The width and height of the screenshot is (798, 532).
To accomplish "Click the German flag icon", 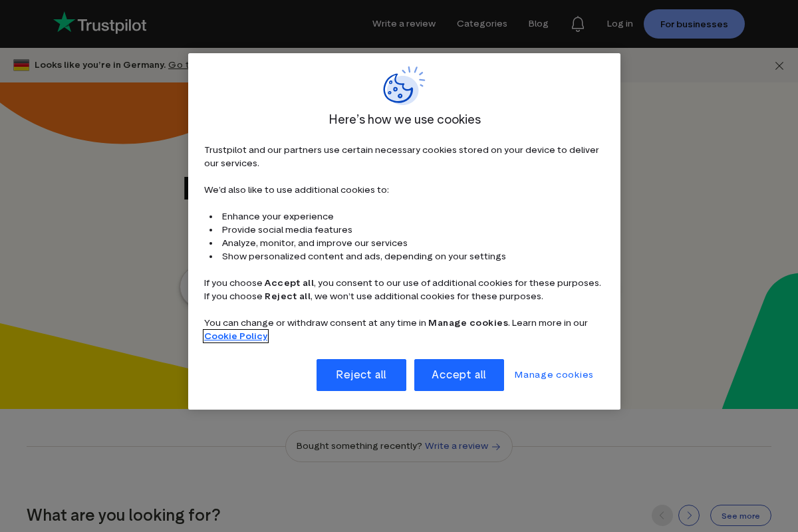I will click(22, 65).
